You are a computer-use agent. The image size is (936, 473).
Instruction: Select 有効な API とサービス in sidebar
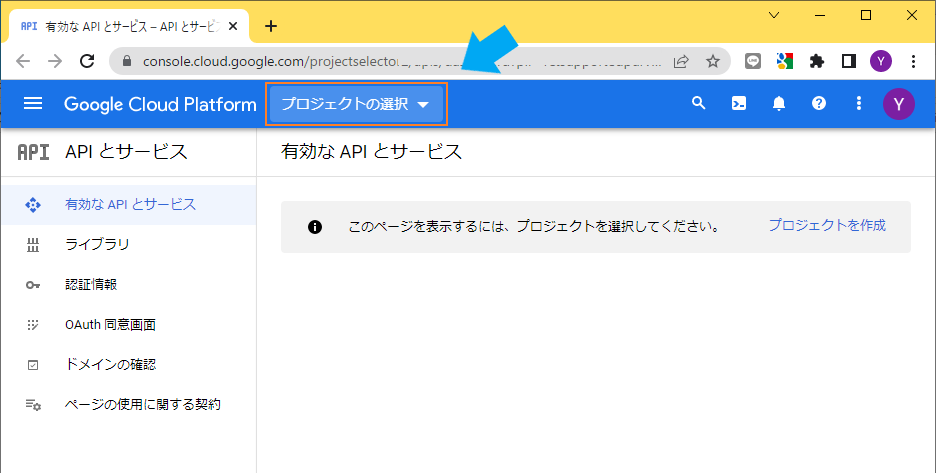(x=129, y=205)
